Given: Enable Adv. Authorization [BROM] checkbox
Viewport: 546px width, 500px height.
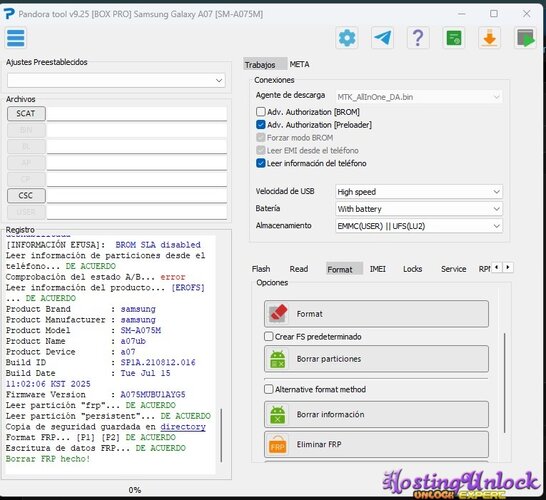Looking at the screenshot, I should (260, 112).
